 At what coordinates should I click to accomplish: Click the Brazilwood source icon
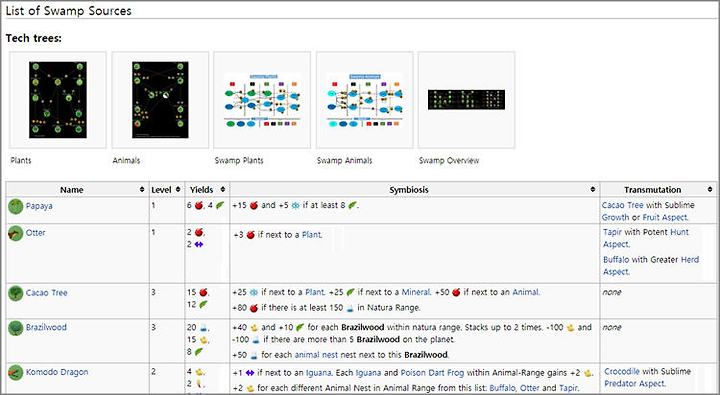click(16, 327)
